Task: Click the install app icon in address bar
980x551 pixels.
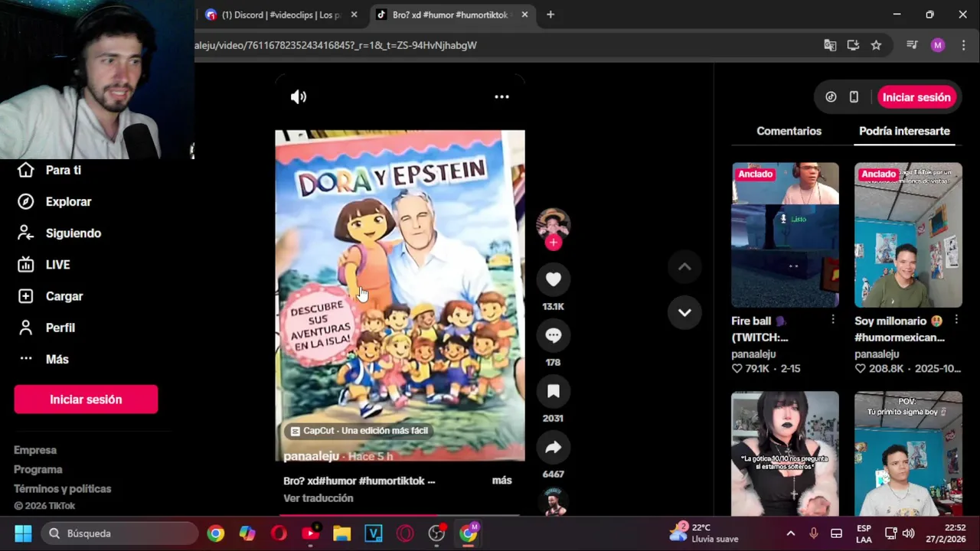Action: point(853,45)
